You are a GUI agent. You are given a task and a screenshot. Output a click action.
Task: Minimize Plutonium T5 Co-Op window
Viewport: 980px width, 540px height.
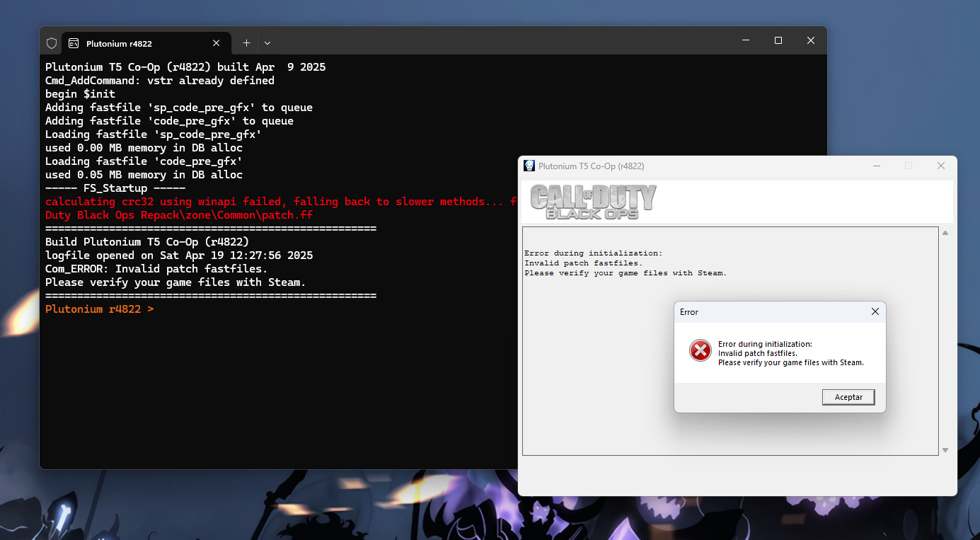pyautogui.click(x=876, y=166)
